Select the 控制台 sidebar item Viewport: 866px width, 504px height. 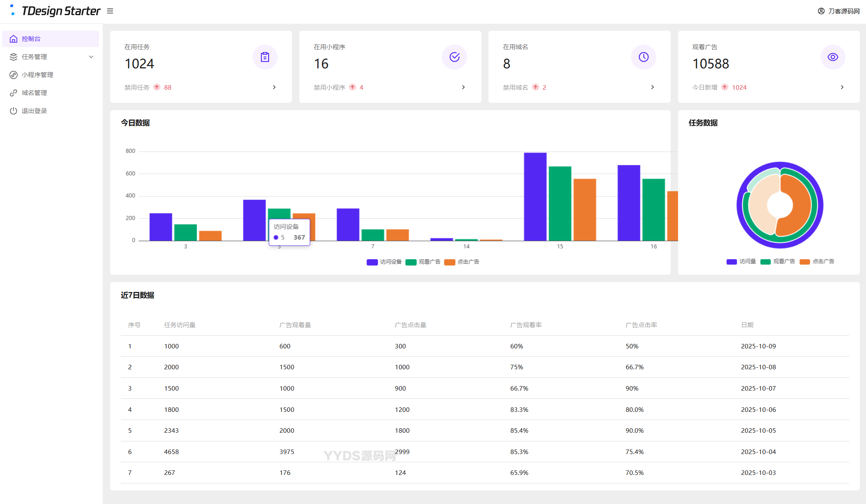[x=31, y=39]
